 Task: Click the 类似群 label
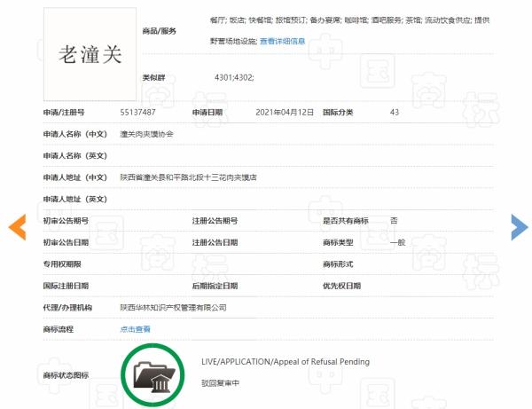tap(153, 78)
